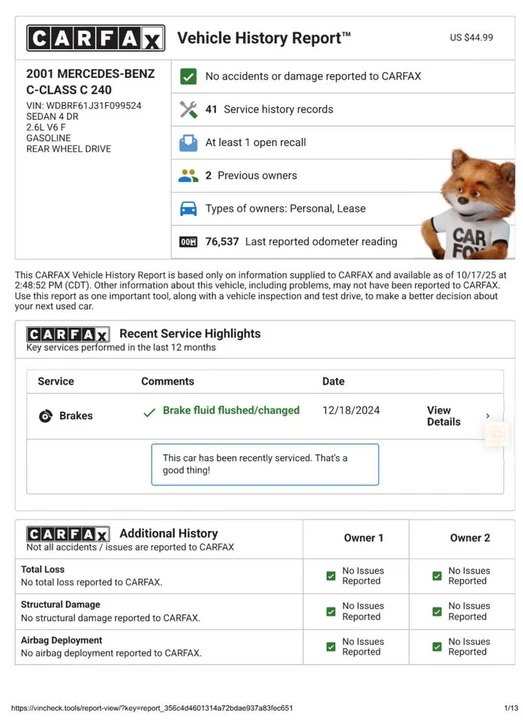Click the wrench service history icon
The height and width of the screenshot is (720, 523).
pyautogui.click(x=188, y=109)
